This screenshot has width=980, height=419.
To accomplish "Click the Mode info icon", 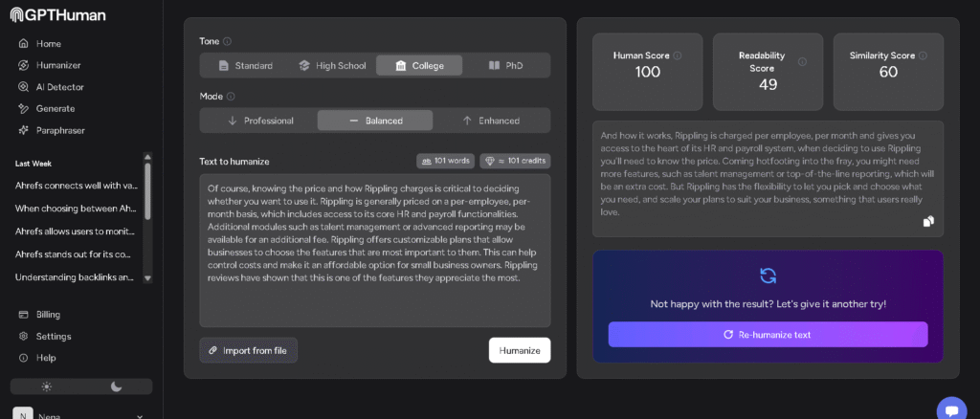I will click(x=231, y=97).
